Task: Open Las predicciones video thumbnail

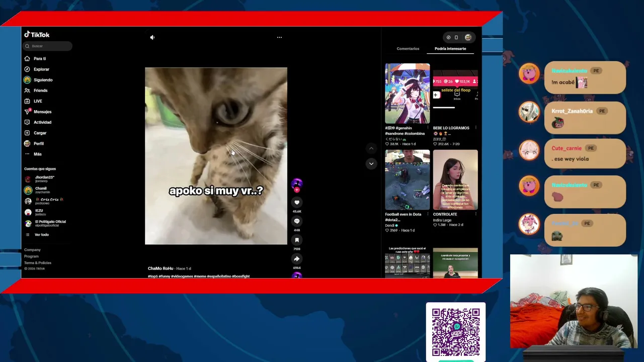Action: click(x=408, y=262)
